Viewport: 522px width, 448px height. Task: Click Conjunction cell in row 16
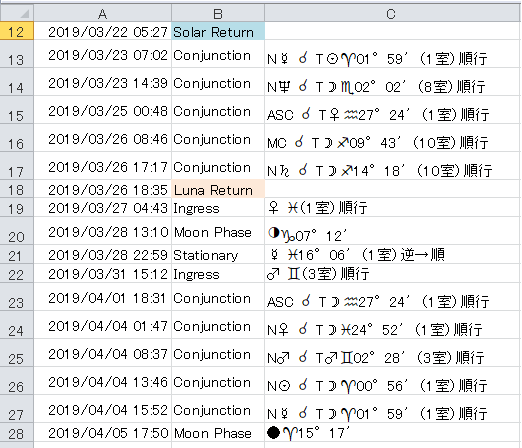pyautogui.click(x=218, y=138)
